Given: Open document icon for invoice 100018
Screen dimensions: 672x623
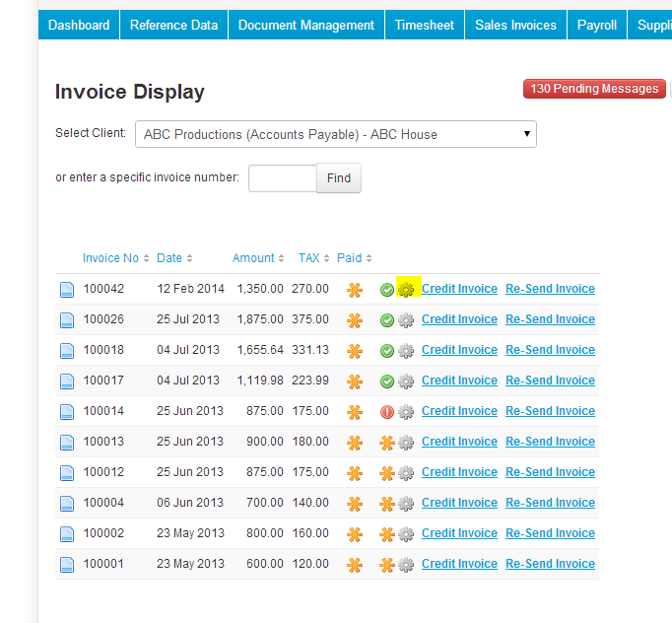Looking at the screenshot, I should pyautogui.click(x=67, y=351).
